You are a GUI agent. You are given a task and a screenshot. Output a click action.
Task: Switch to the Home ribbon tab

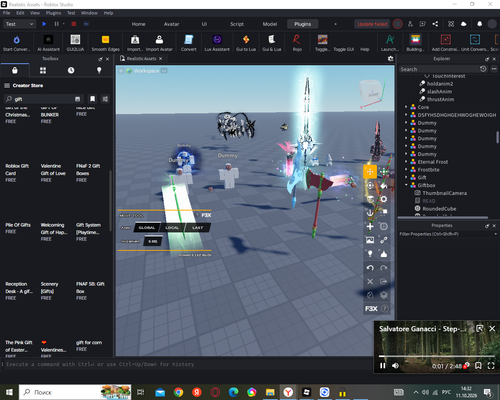(x=138, y=24)
